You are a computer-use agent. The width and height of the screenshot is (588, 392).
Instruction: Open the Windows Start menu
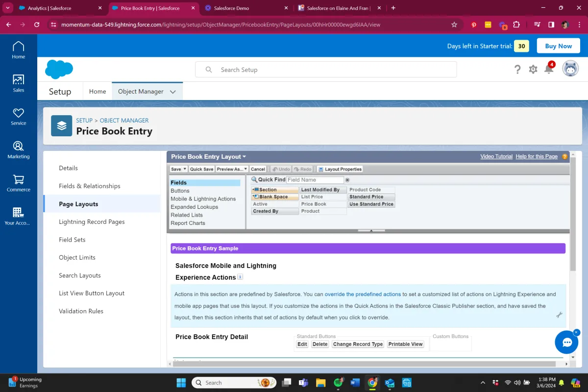point(181,383)
